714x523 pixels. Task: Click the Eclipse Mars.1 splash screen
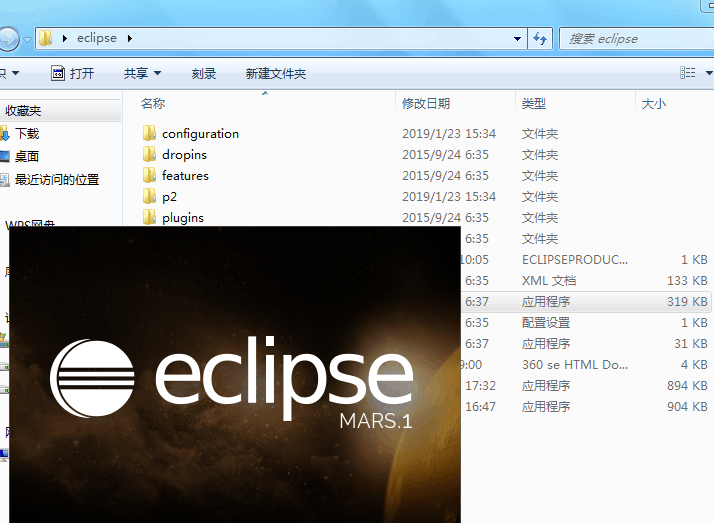(235, 374)
